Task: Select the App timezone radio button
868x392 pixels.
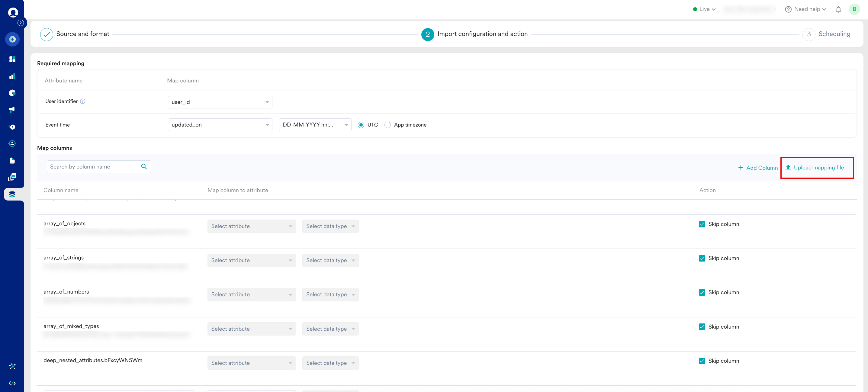Action: click(387, 125)
